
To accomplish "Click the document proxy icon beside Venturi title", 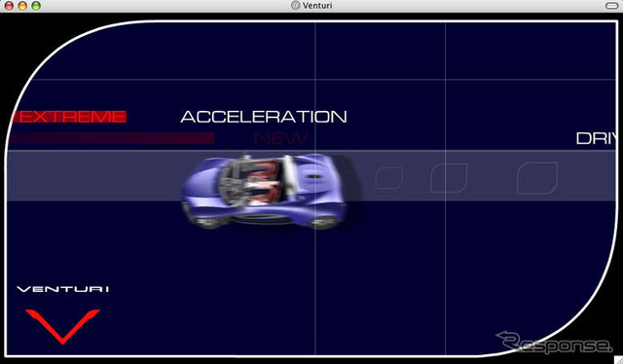I will click(x=295, y=5).
